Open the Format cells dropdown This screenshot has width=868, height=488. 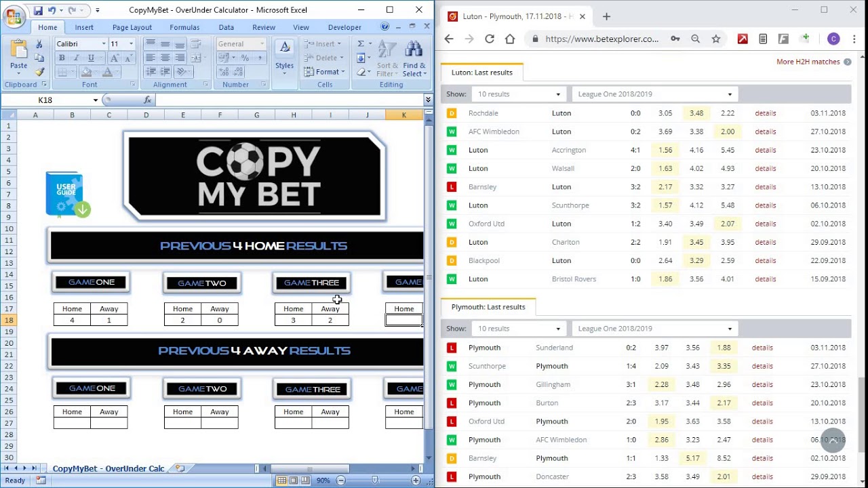pos(327,72)
